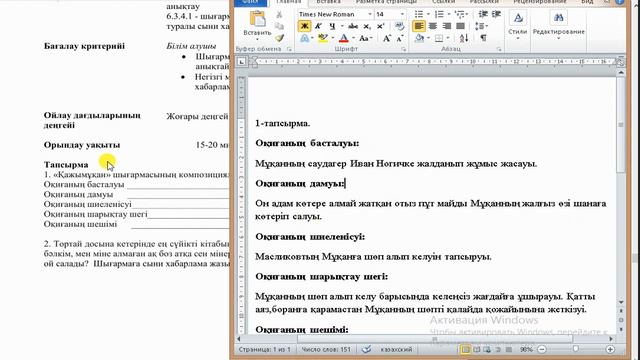Click the казахский language indicator
The image size is (640, 360).
coord(396,349)
